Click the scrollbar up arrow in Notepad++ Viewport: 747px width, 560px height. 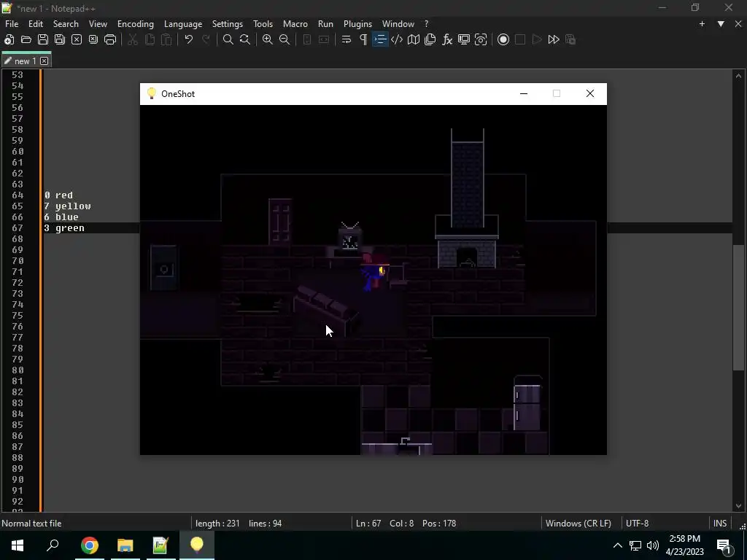(738, 76)
